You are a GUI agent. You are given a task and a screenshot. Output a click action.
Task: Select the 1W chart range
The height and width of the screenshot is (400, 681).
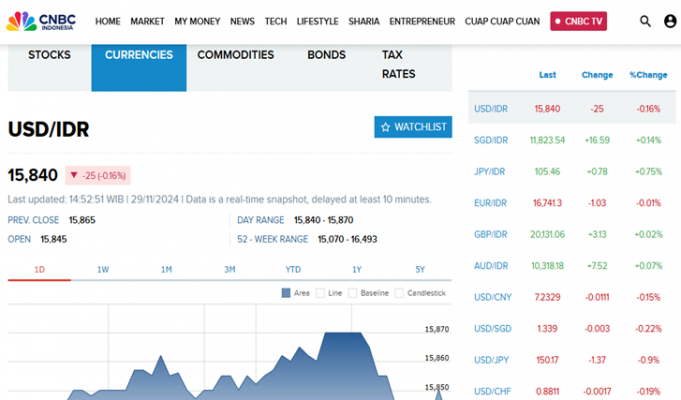tap(103, 269)
